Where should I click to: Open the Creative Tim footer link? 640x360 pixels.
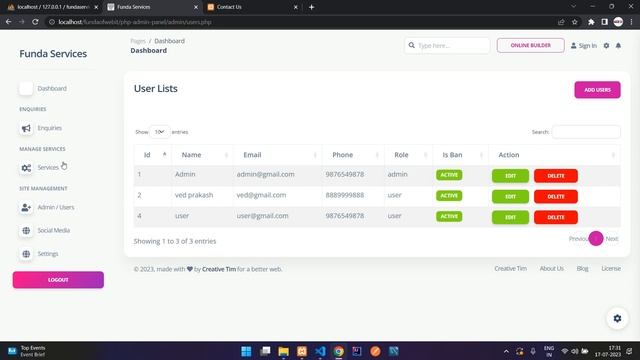510,269
